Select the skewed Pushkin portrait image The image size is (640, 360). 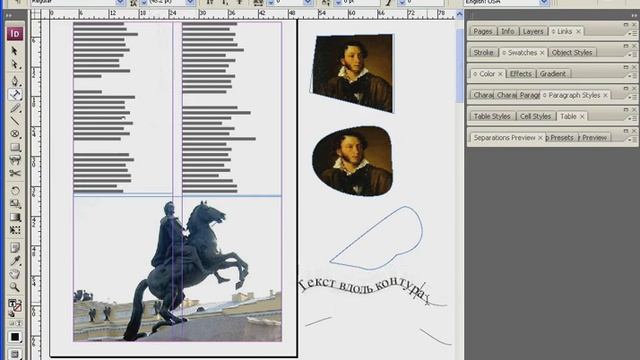pyautogui.click(x=353, y=73)
